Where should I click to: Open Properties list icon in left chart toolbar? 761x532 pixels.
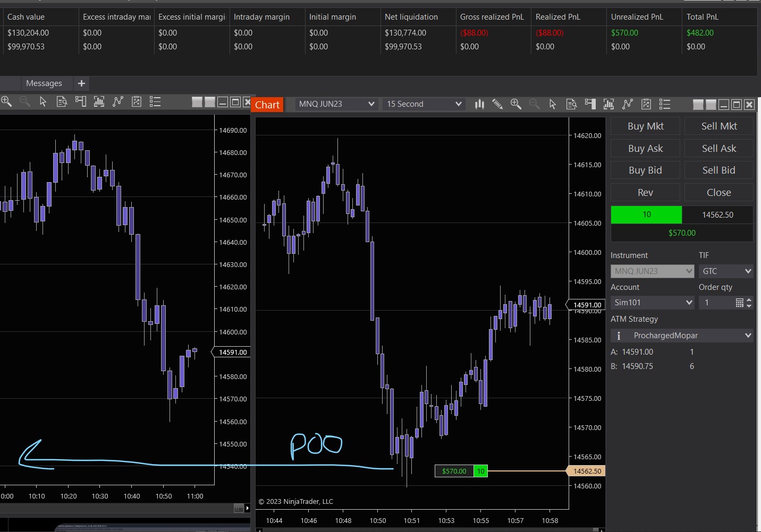155,101
